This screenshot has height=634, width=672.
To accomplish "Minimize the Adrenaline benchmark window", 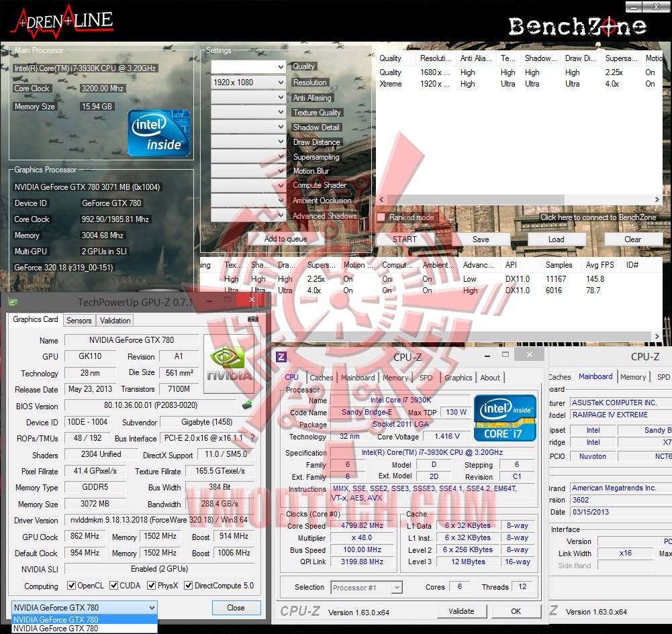I will 634,7.
